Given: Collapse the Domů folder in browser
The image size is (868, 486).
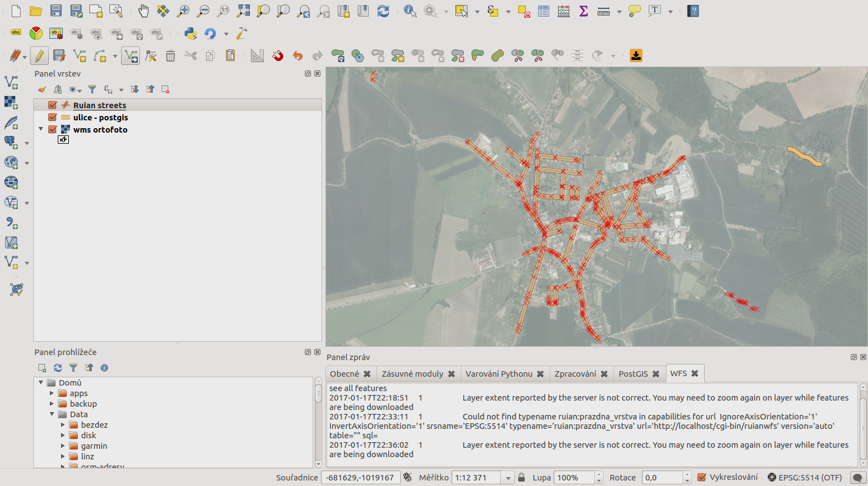Looking at the screenshot, I should tap(41, 382).
